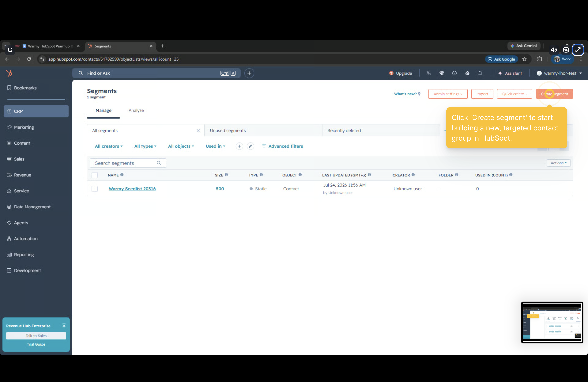Open the browser extensions puzzle icon

coord(540,59)
